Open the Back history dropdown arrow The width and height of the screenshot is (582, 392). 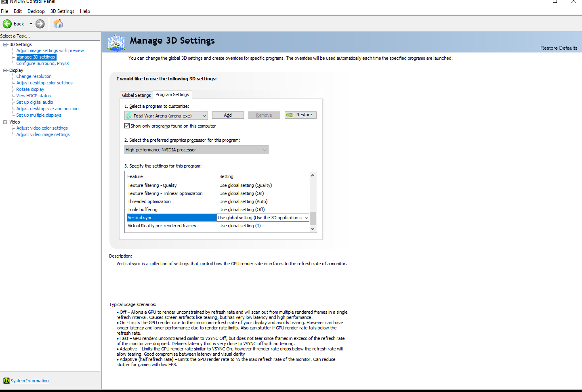[x=31, y=24]
